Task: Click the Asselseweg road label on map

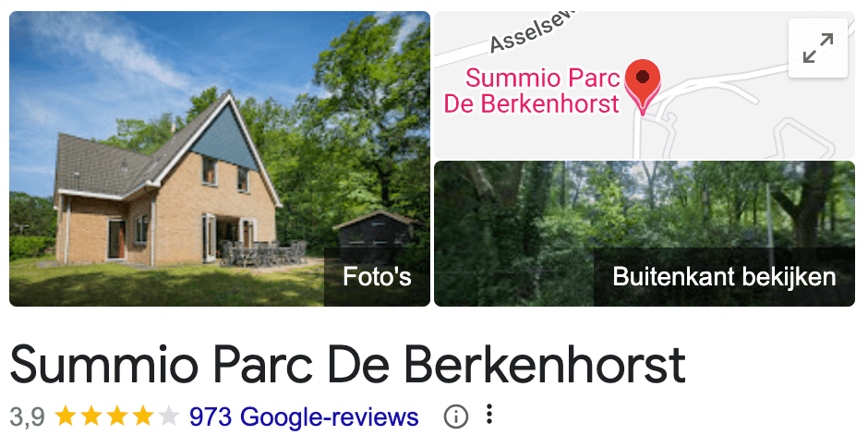Action: coord(533,31)
